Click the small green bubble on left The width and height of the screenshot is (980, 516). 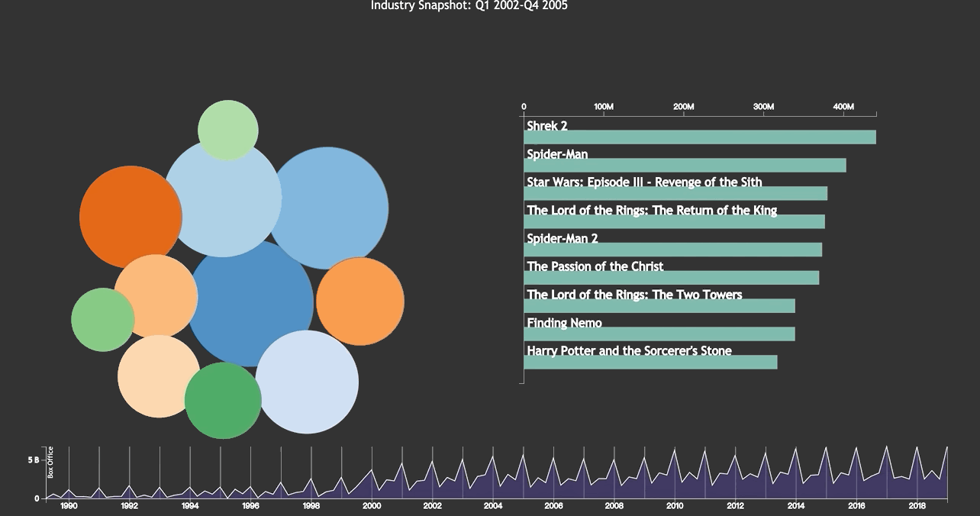coord(101,320)
